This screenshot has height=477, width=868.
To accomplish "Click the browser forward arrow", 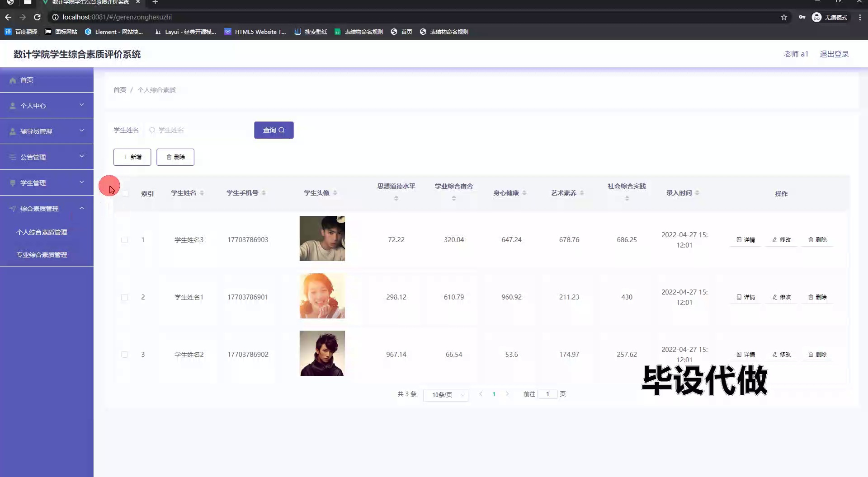I will tap(23, 17).
